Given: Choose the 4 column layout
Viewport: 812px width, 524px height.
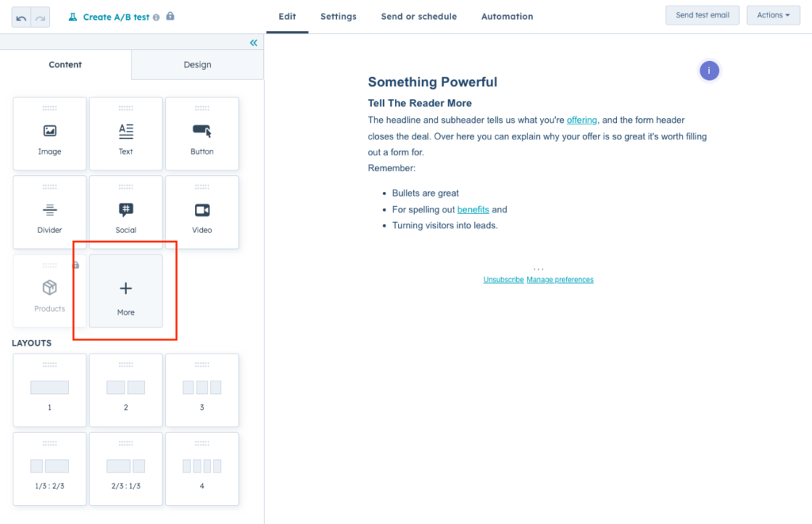Looking at the screenshot, I should tap(202, 469).
